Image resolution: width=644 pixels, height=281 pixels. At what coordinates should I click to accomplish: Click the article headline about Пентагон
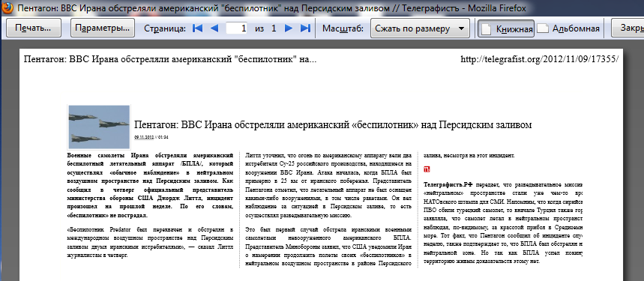[x=333, y=125]
